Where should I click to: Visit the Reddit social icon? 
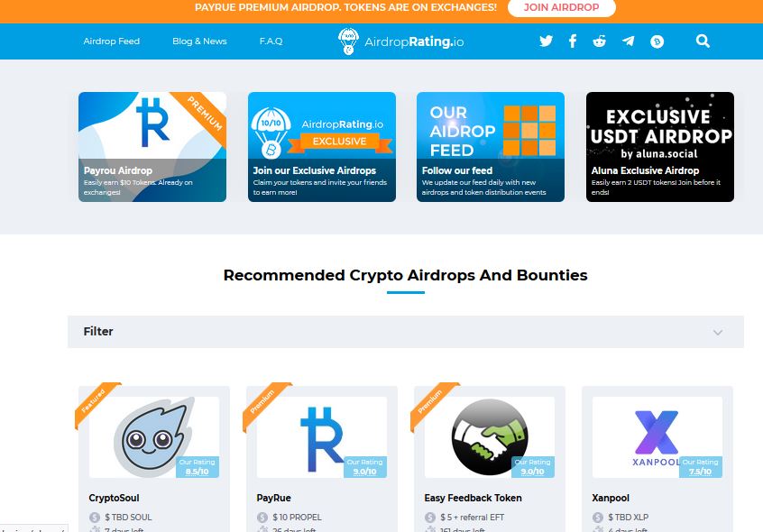pyautogui.click(x=599, y=41)
